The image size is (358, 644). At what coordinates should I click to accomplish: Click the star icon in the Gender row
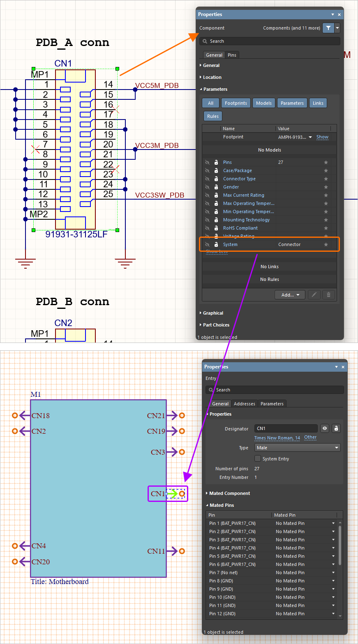tap(326, 187)
